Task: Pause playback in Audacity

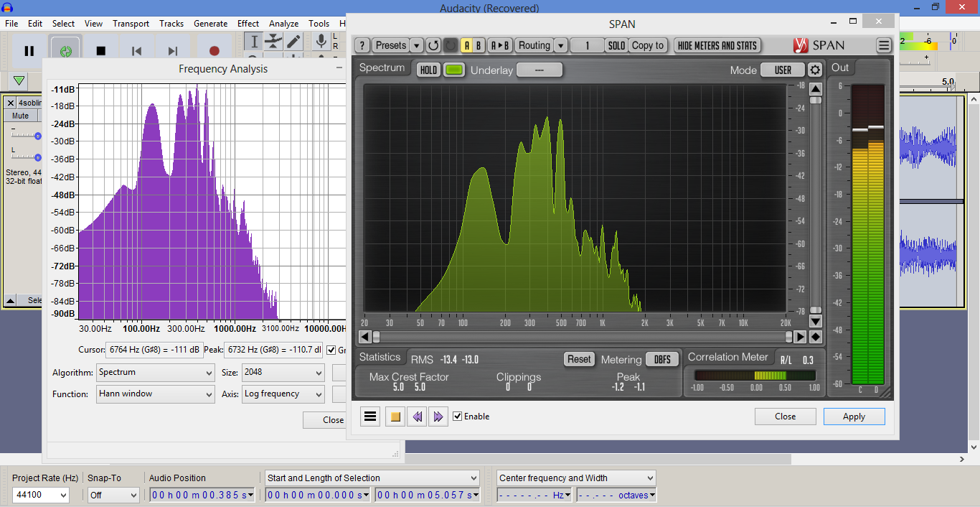Action: (x=29, y=51)
